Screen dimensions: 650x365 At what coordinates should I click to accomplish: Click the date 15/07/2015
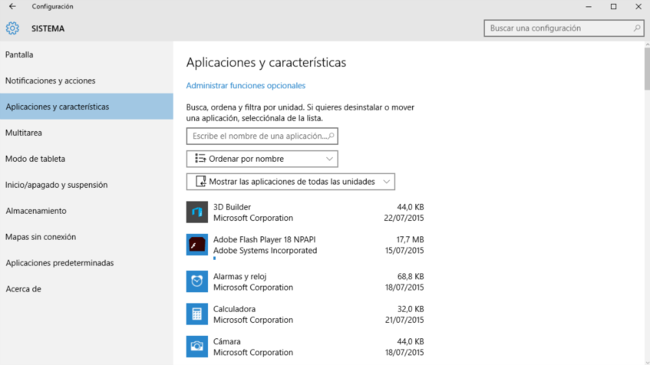pyautogui.click(x=404, y=251)
